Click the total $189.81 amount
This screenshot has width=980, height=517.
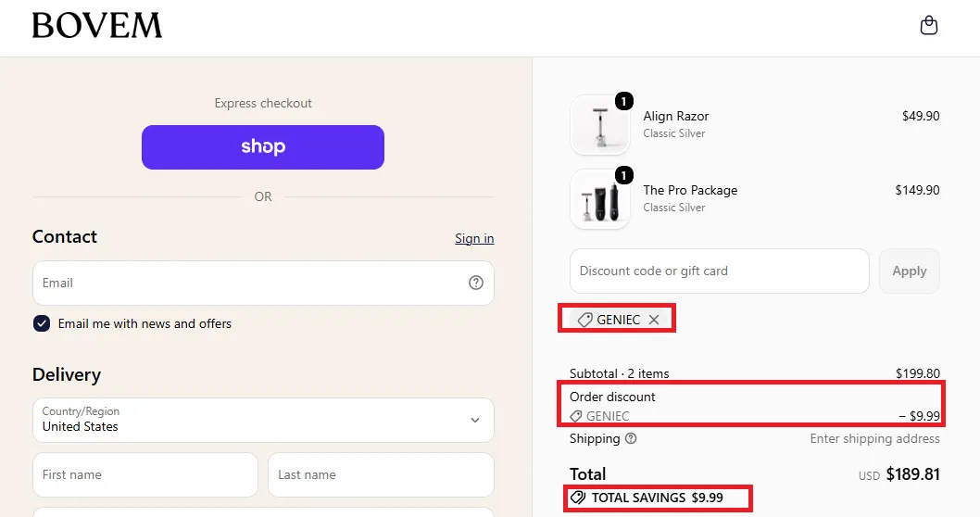coord(912,473)
